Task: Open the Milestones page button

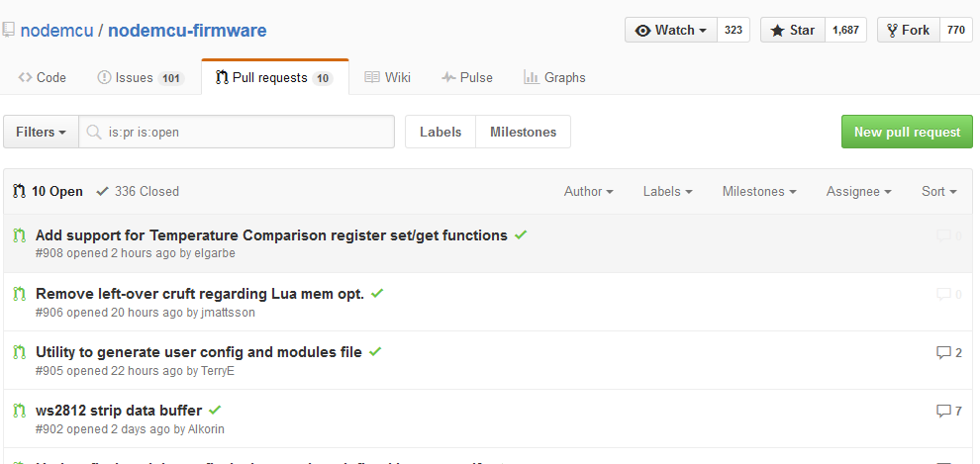Action: (x=523, y=132)
